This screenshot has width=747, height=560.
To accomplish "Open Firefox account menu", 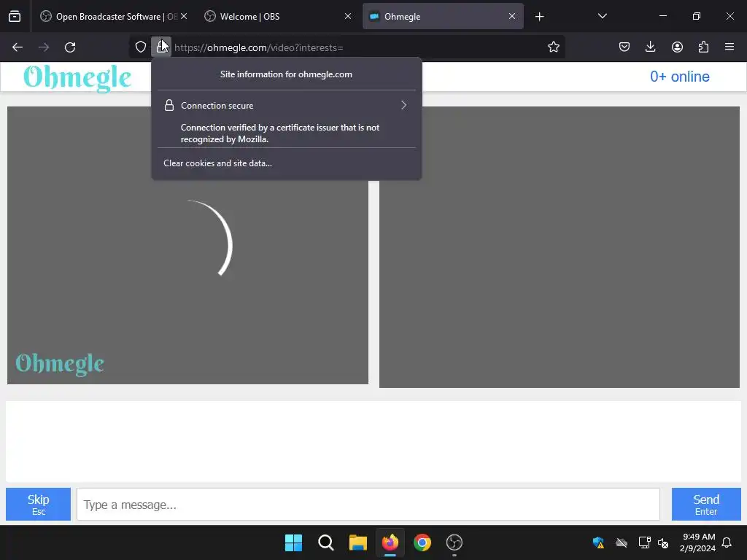I will pos(677,47).
